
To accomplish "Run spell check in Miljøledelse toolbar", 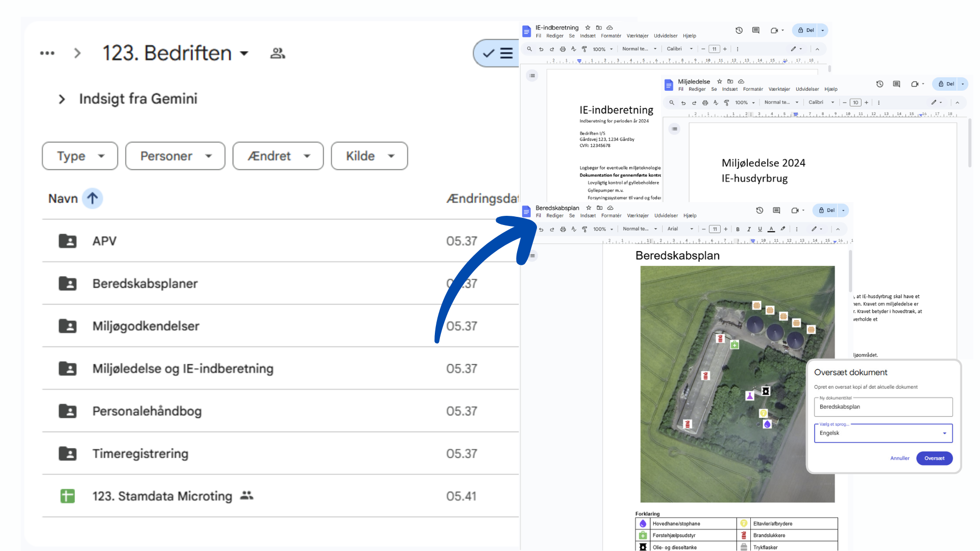I will pos(716,103).
